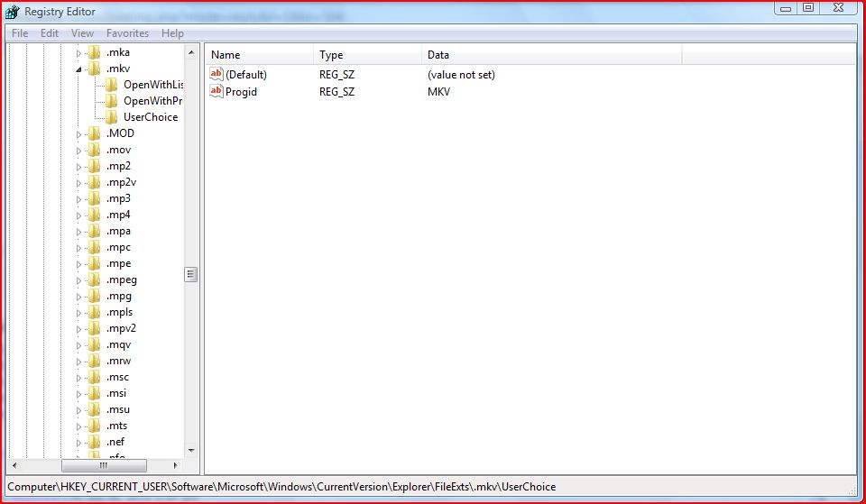The image size is (866, 504).
Task: Select the .mqv key
Action: (118, 344)
